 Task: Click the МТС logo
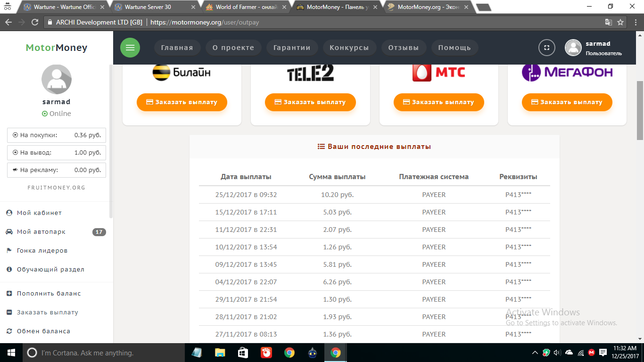(438, 73)
